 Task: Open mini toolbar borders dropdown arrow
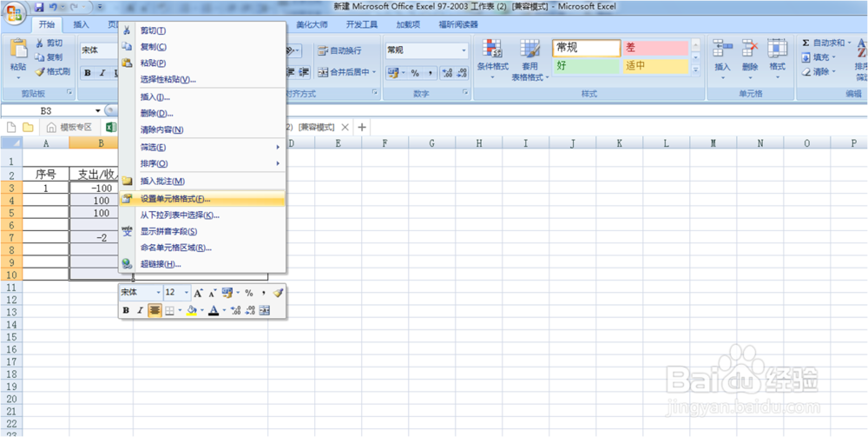coord(180,311)
